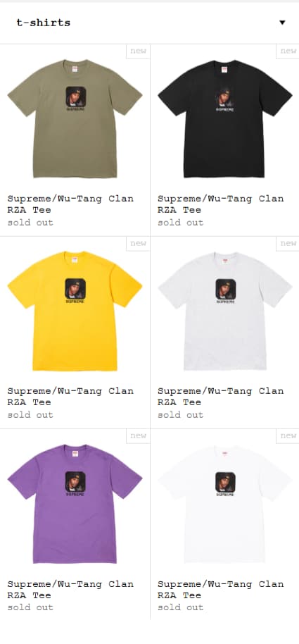The width and height of the screenshot is (299, 644).
Task: Click the new badge on grey tee
Action: point(288,244)
